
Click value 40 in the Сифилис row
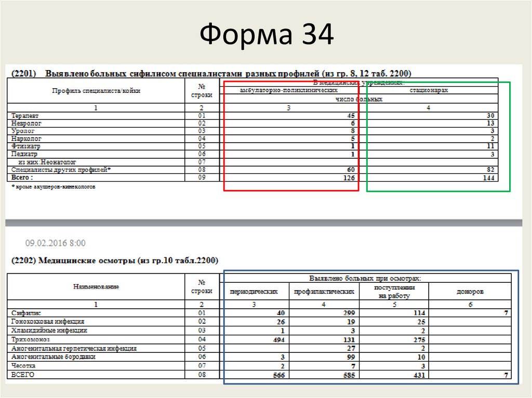pyautogui.click(x=281, y=313)
